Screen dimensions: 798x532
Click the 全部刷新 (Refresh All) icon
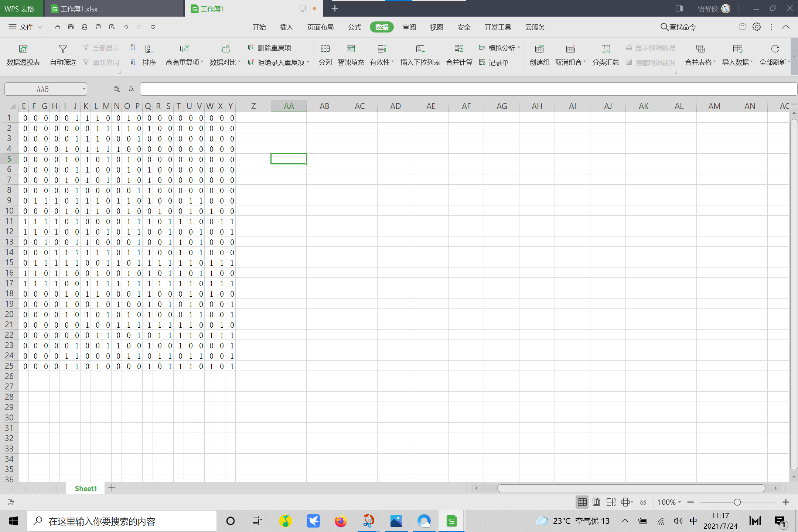[x=774, y=55]
